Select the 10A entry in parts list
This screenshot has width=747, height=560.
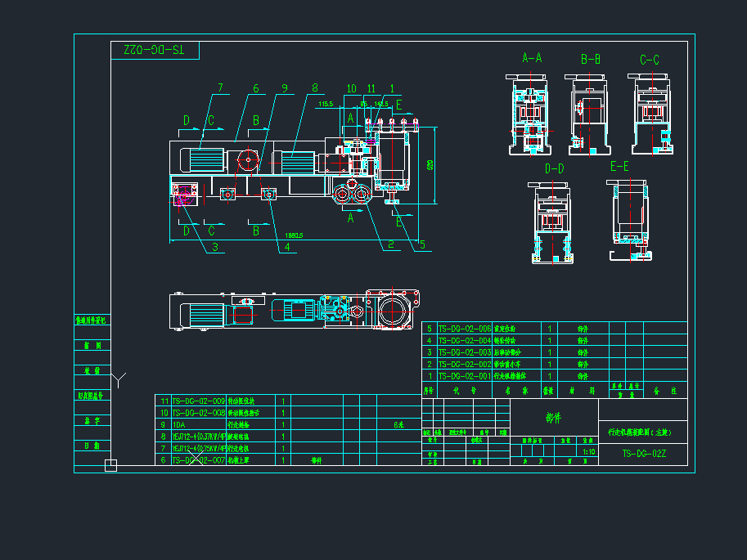coord(179,425)
